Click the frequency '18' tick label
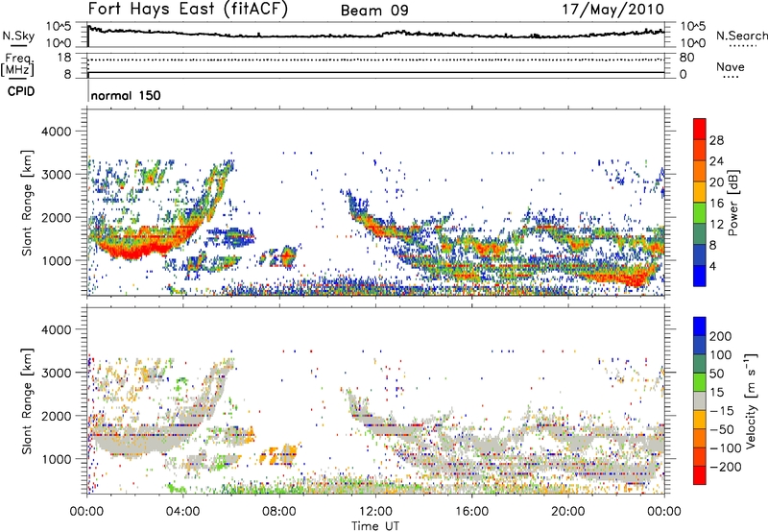 [64, 58]
